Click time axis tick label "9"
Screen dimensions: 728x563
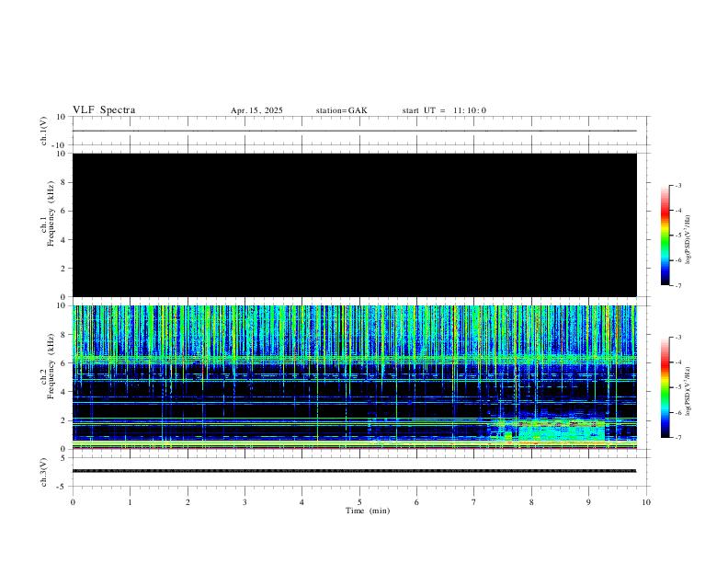pos(588,502)
